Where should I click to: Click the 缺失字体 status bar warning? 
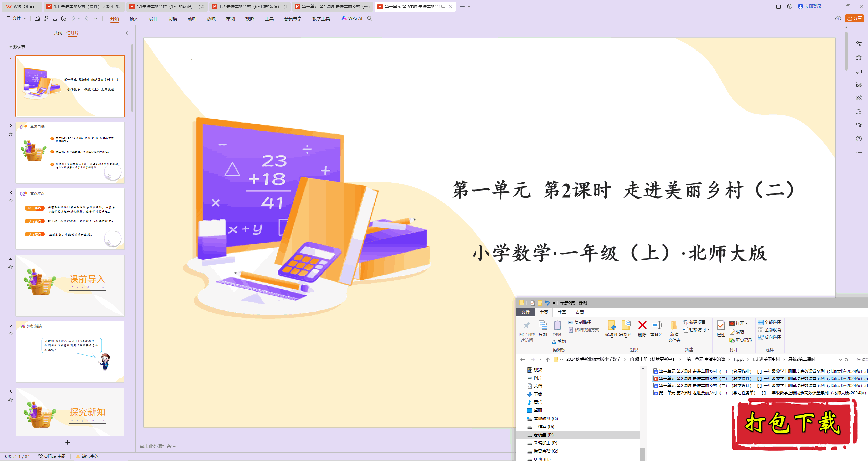tap(87, 456)
